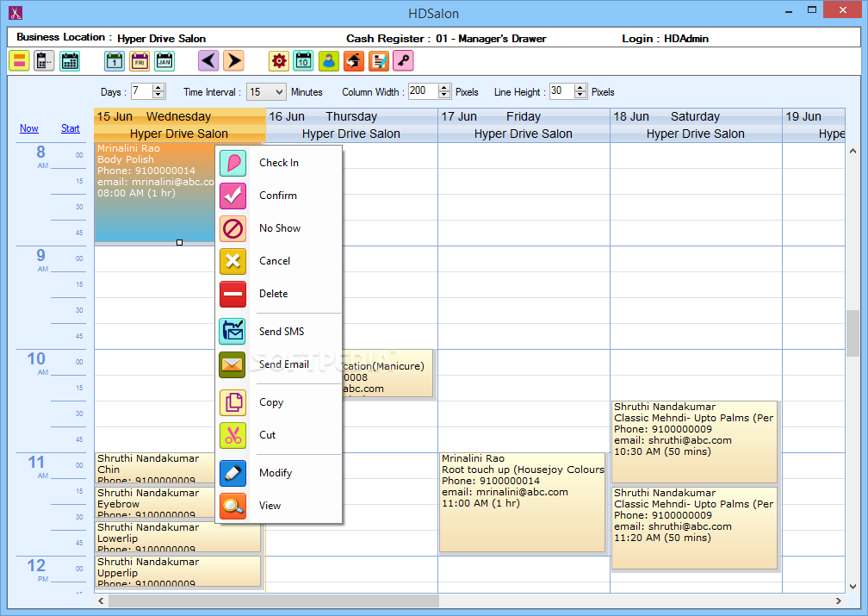Increase Days stepper value
868x616 pixels.
(158, 88)
